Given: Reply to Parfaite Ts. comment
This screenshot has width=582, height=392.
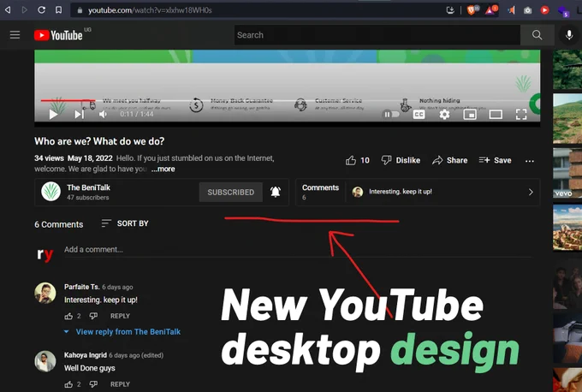Looking at the screenshot, I should click(120, 316).
